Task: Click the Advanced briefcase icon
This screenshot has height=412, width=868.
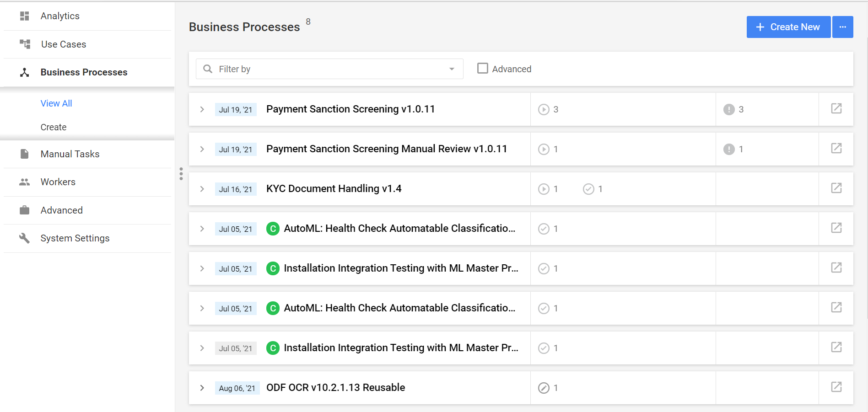Action: coord(25,210)
